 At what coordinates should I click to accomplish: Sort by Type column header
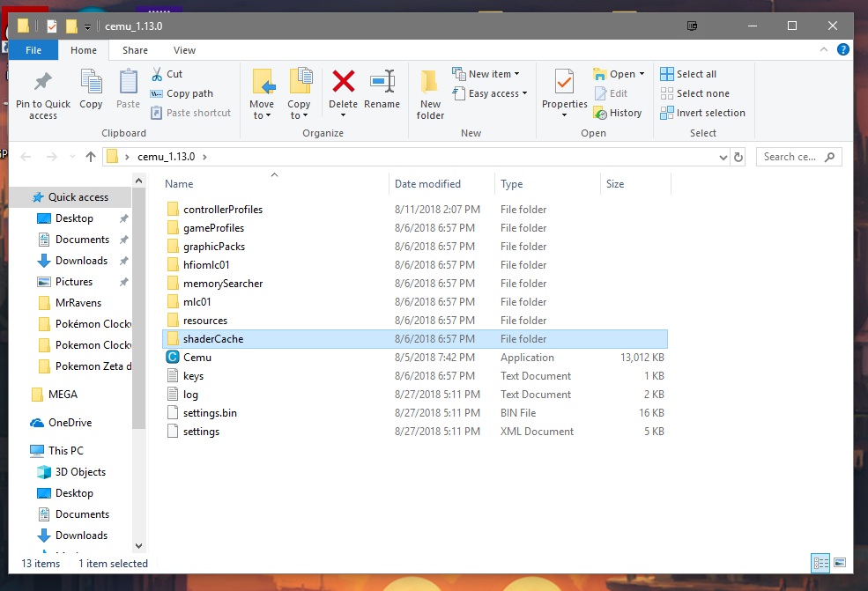(511, 184)
